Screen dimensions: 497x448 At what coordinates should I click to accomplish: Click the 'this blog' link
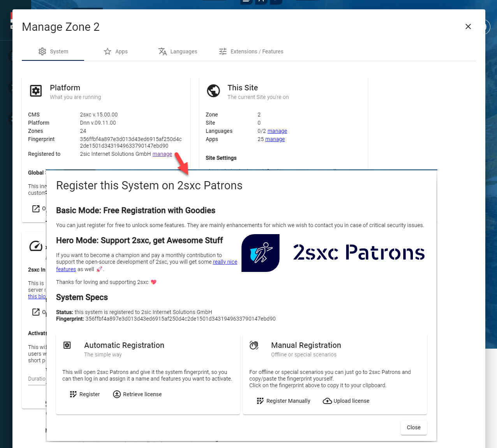(x=37, y=296)
